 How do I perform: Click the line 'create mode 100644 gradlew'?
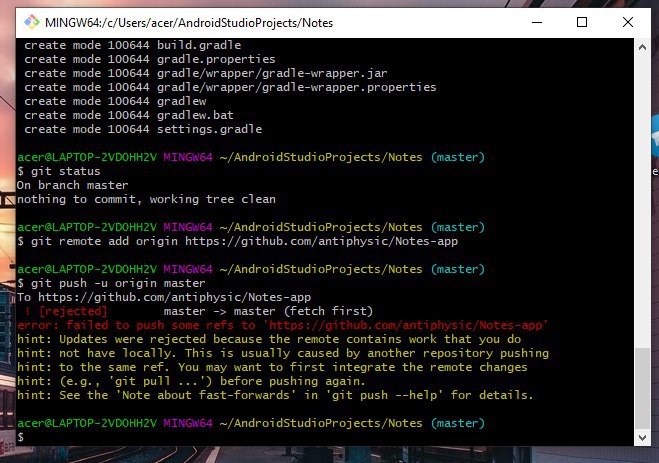[x=115, y=101]
